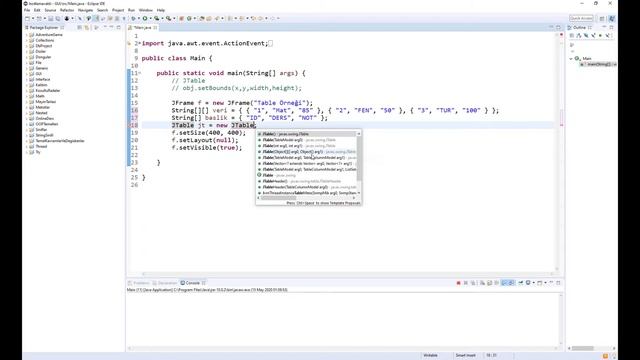Screen dimensions: 640x360
Task: Click the autocomplete list vertical scrollbar
Action: coord(359,158)
